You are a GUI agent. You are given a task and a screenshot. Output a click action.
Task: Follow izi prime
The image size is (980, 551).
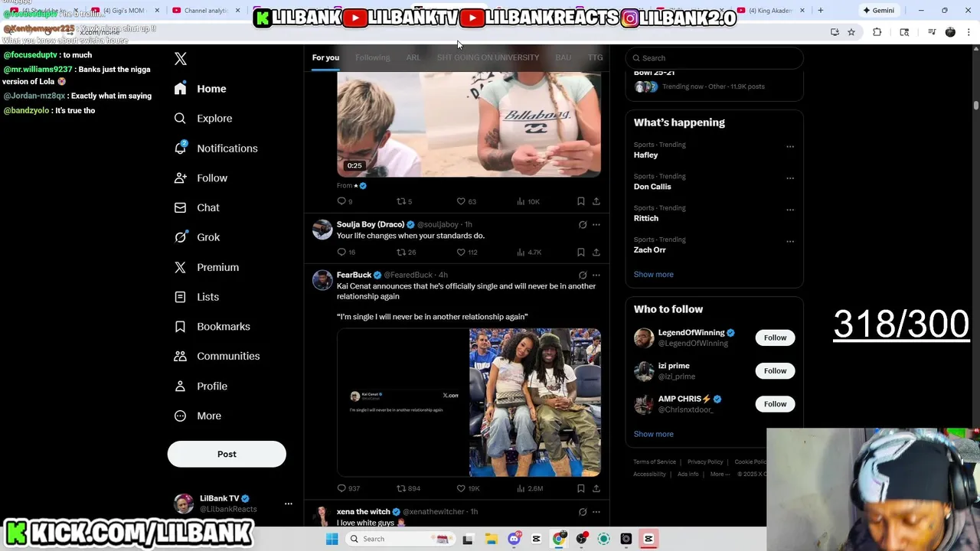point(775,370)
